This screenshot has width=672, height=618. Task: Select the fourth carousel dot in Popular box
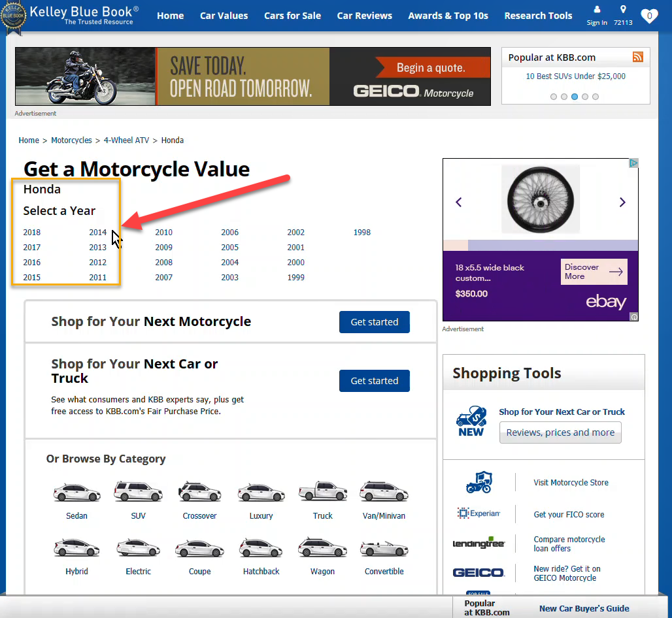tap(585, 97)
